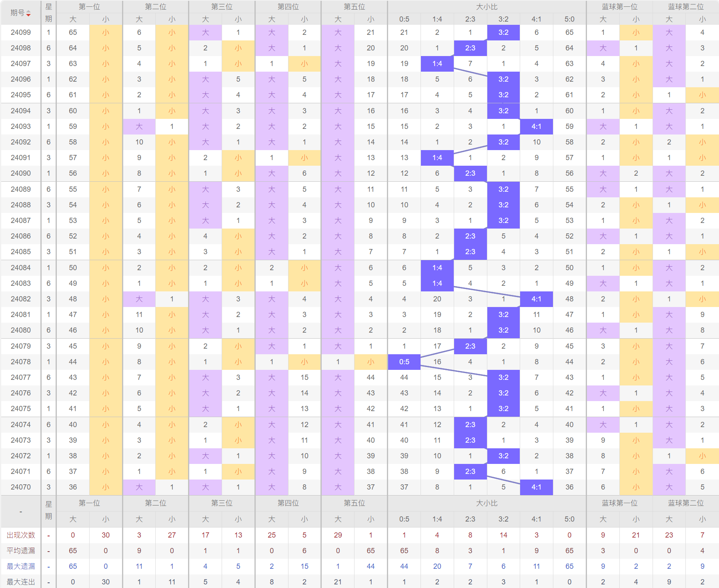The width and height of the screenshot is (719, 588).
Task: Click period number 24091
Action: coord(21,158)
